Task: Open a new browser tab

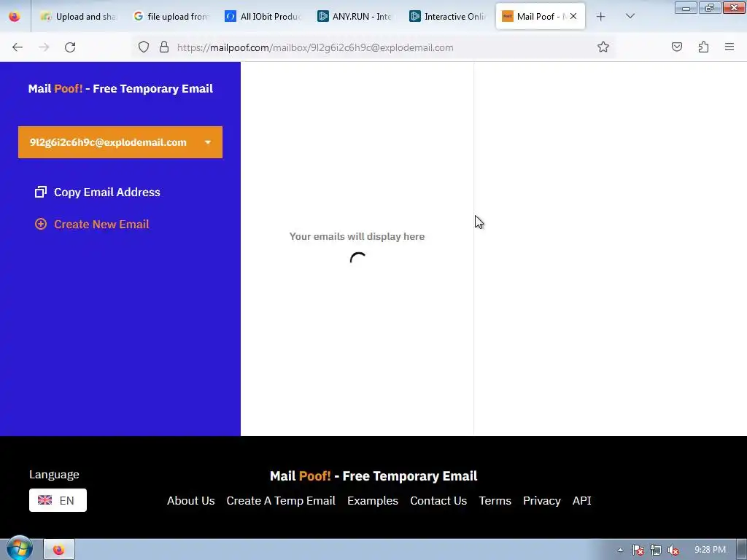Action: click(601, 17)
